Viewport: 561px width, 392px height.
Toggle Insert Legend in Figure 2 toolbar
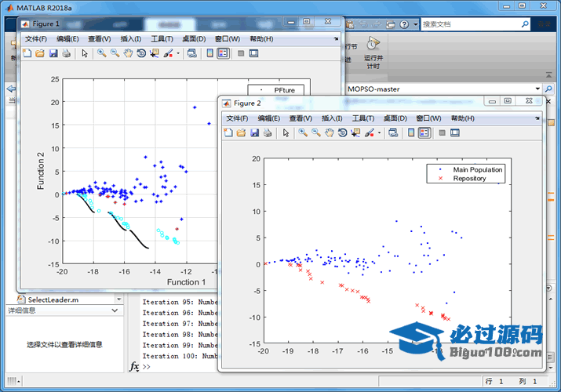coord(424,133)
